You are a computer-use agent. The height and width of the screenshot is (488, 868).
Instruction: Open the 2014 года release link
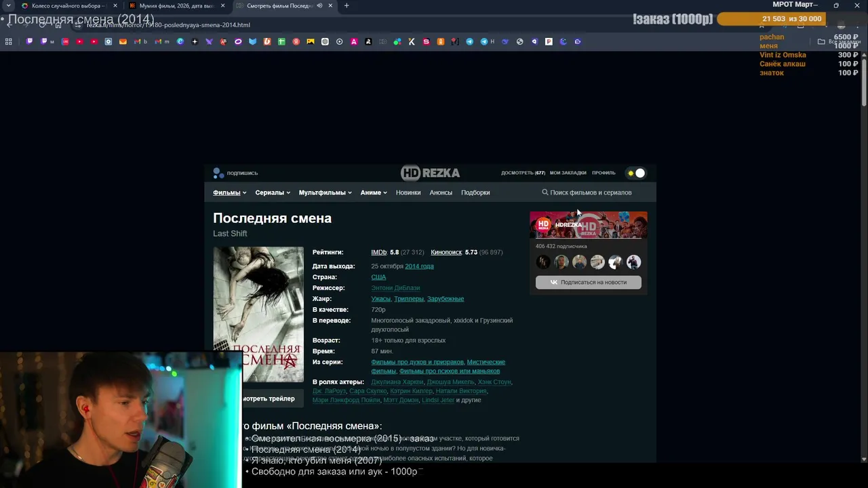419,266
